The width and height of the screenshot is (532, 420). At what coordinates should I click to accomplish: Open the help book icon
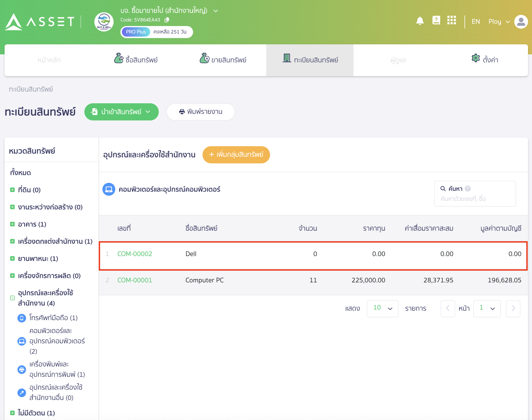pyautogui.click(x=436, y=20)
